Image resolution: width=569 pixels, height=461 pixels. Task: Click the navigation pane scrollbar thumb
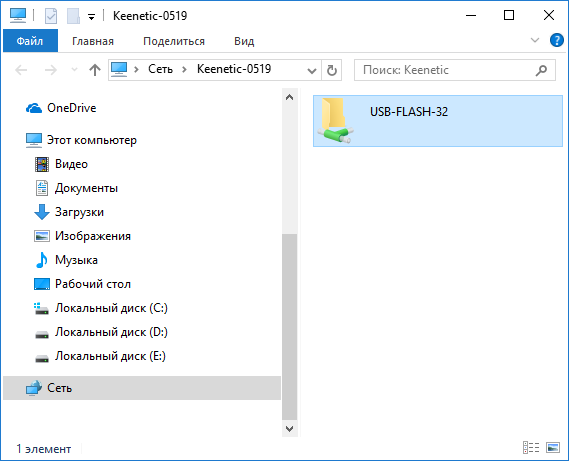tap(290, 327)
